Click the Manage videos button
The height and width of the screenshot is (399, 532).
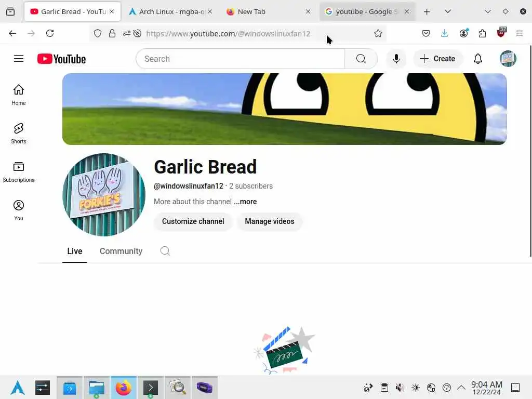coord(270,221)
